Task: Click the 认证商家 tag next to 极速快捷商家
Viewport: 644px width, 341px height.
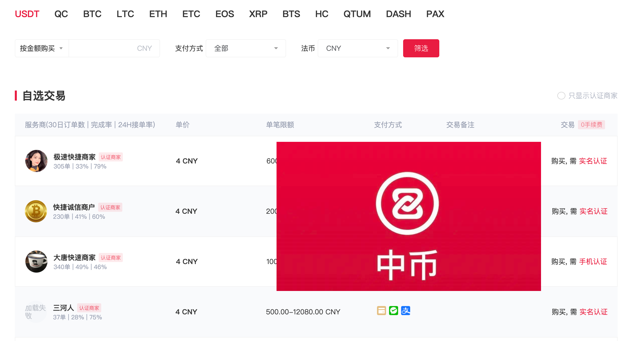Action: pyautogui.click(x=111, y=157)
